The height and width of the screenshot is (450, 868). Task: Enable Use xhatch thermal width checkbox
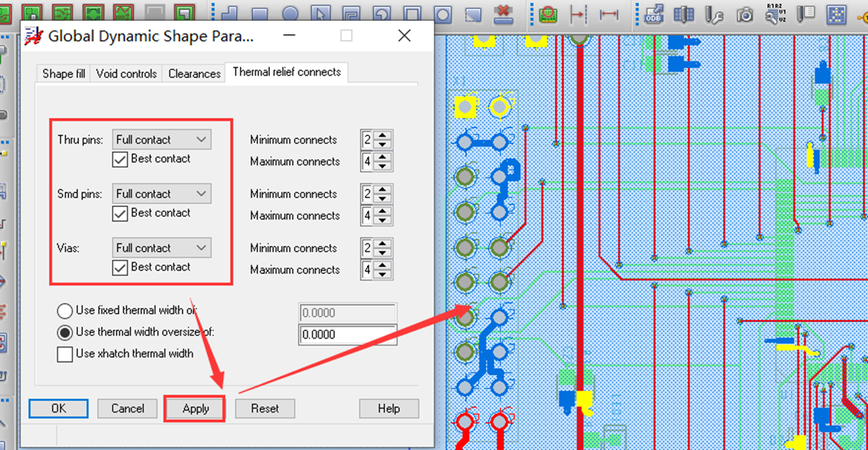pos(65,354)
